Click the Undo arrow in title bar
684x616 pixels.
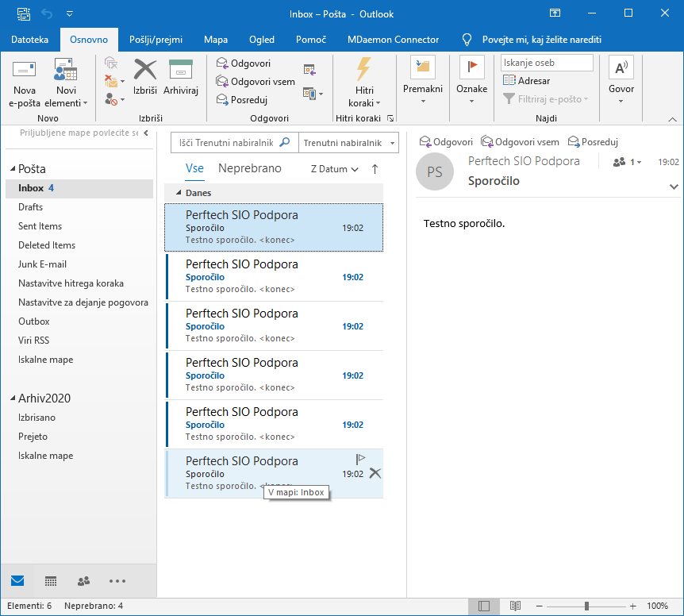47,14
